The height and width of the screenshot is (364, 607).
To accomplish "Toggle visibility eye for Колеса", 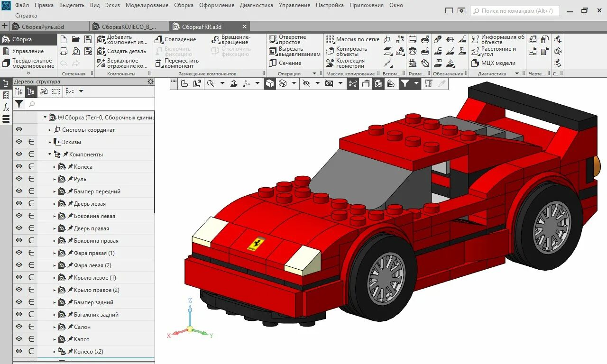I will pos(19,166).
